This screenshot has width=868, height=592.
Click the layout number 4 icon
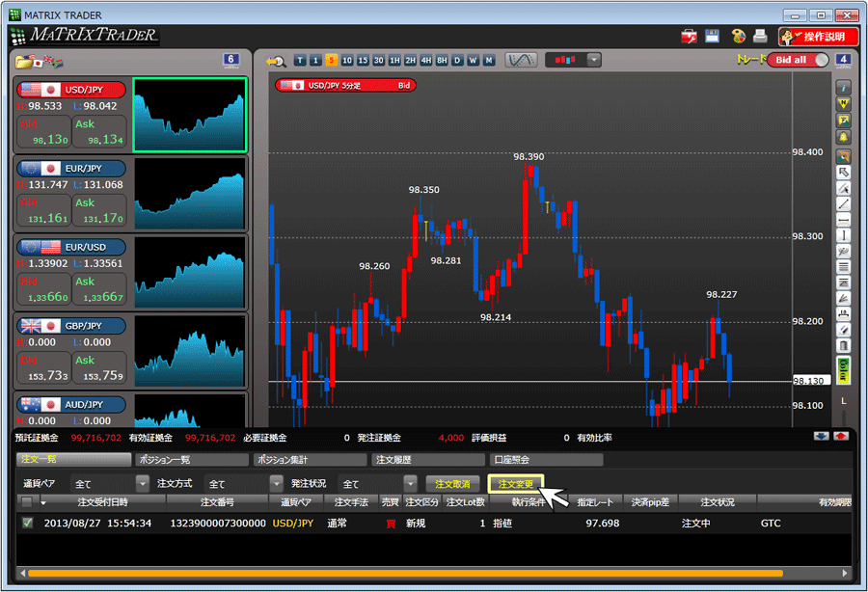(843, 60)
